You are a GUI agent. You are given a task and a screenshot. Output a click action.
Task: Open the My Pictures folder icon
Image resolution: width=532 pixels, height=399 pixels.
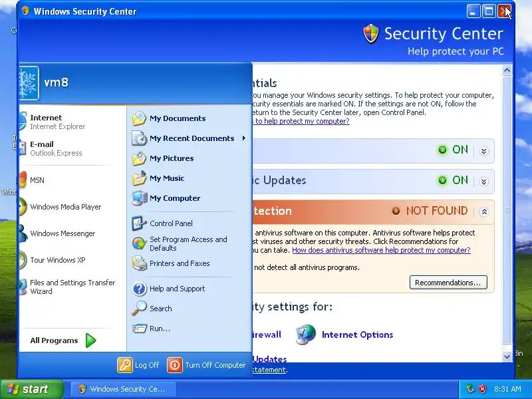click(x=139, y=158)
